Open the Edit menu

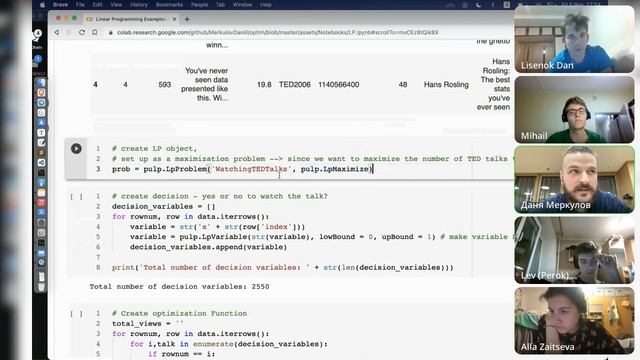(97, 5)
